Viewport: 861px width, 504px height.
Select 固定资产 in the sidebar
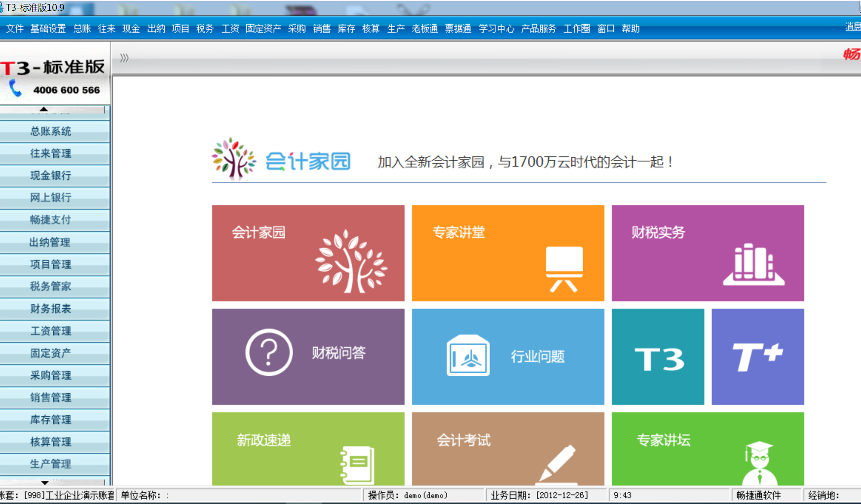click(55, 353)
